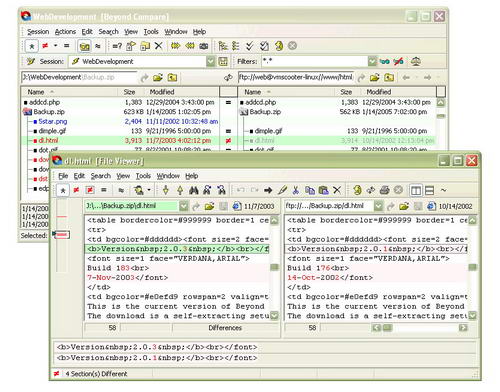Click the binoculars Find icon in File Viewer
Viewport: 500px width, 392px height.
point(194,190)
